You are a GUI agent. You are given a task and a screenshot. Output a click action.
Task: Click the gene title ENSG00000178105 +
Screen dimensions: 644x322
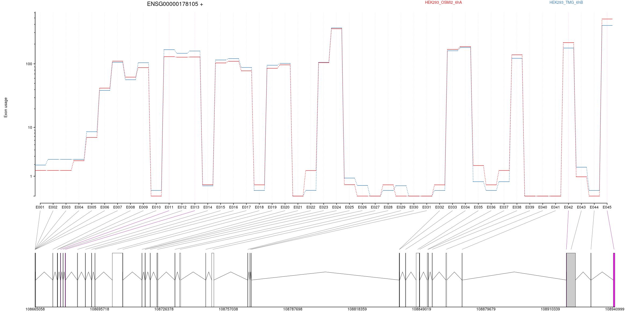[x=175, y=4]
